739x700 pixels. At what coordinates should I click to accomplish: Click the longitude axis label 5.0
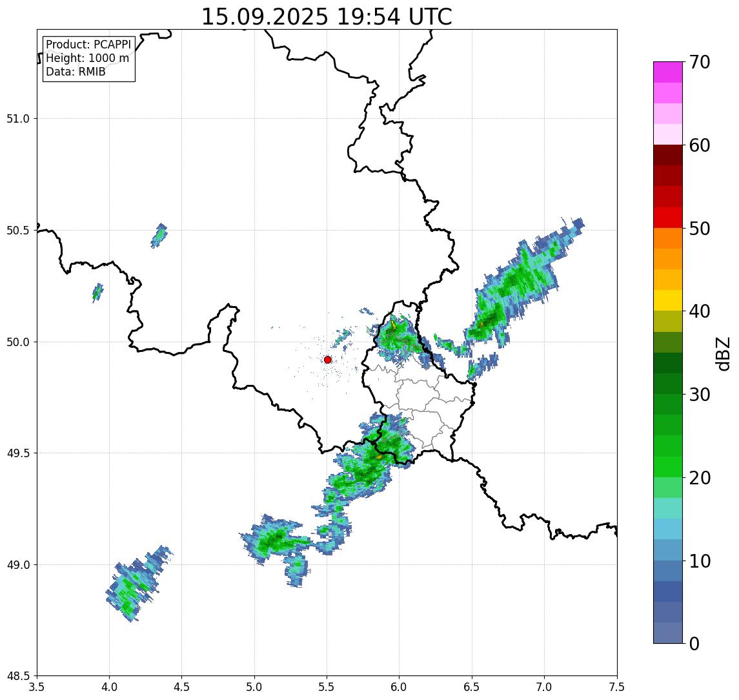pos(254,687)
